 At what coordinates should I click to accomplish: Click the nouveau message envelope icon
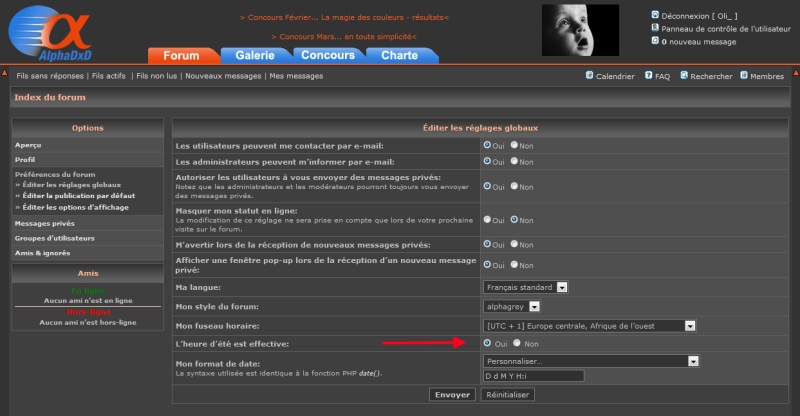tap(655, 41)
